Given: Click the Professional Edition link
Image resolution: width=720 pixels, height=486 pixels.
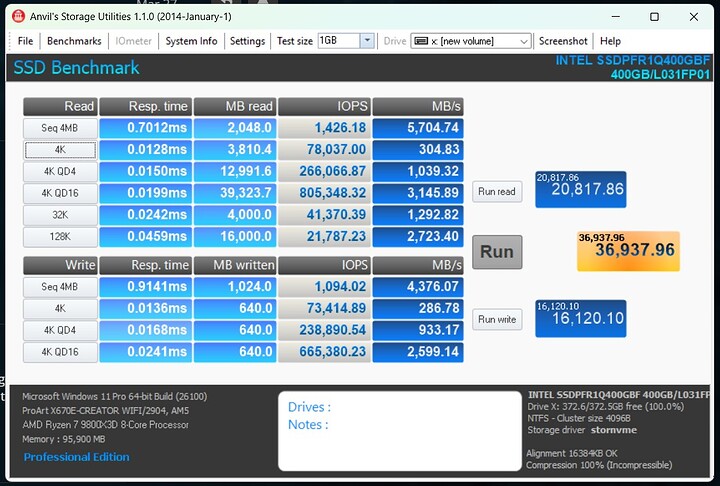Looking at the screenshot, I should click(77, 457).
